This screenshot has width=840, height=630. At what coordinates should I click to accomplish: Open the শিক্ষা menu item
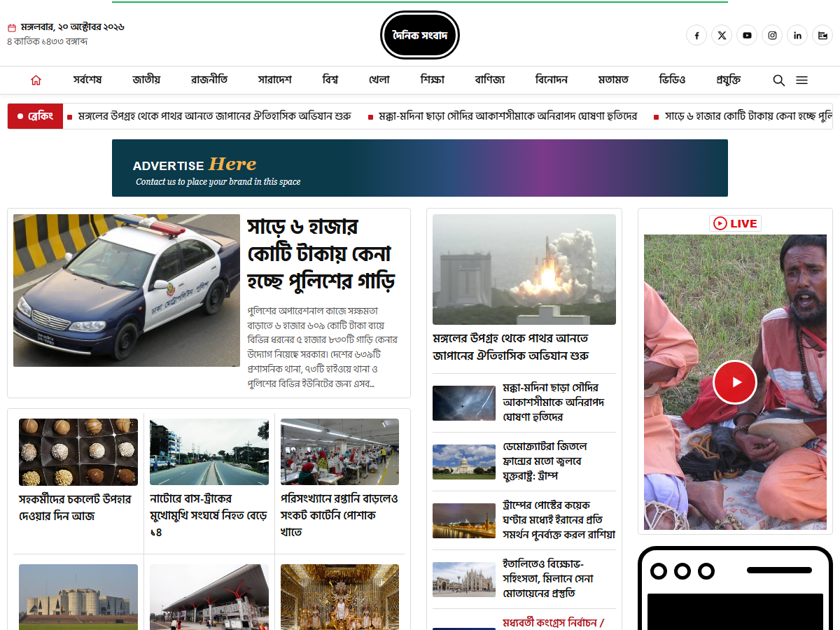pyautogui.click(x=433, y=80)
